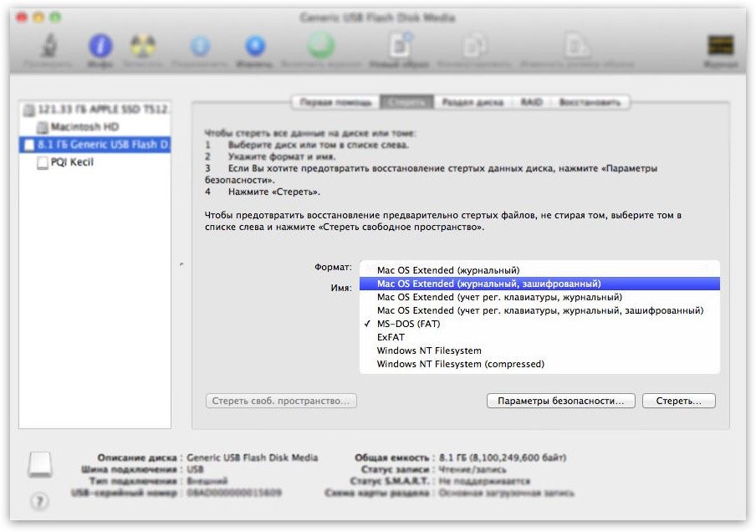
Task: Open the blue Info toolbar icon
Action: coord(100,46)
